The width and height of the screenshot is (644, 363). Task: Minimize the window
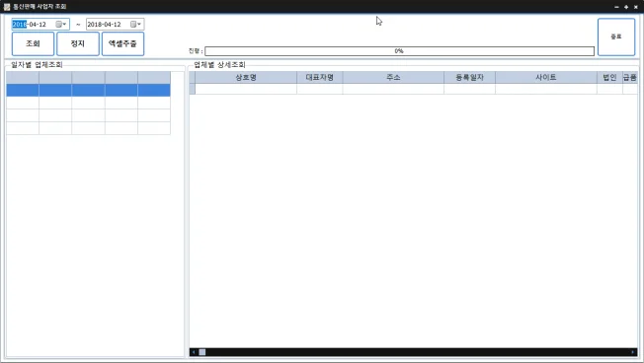click(616, 7)
